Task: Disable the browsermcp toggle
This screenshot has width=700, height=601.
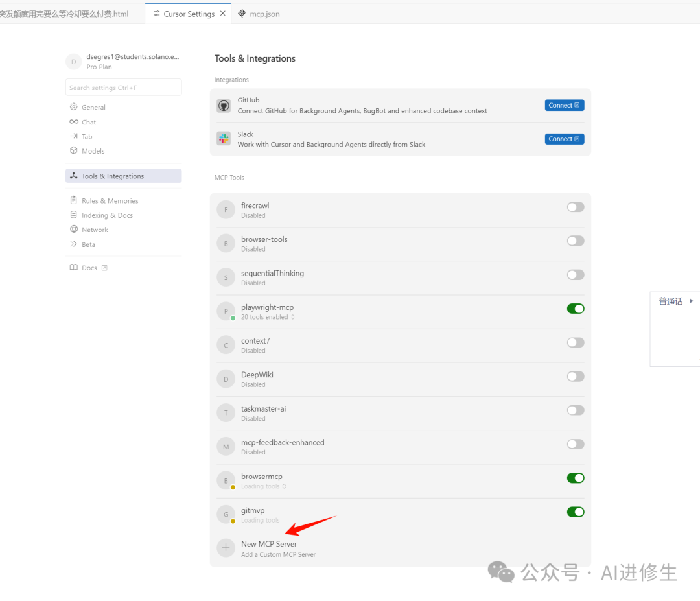Action: [x=576, y=478]
